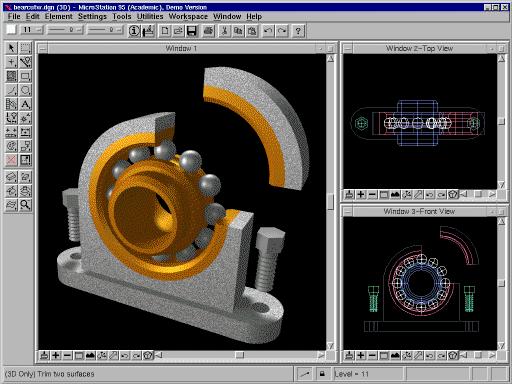Open the line weight dropdown
Image resolution: width=512 pixels, height=384 pixels.
tap(105, 30)
